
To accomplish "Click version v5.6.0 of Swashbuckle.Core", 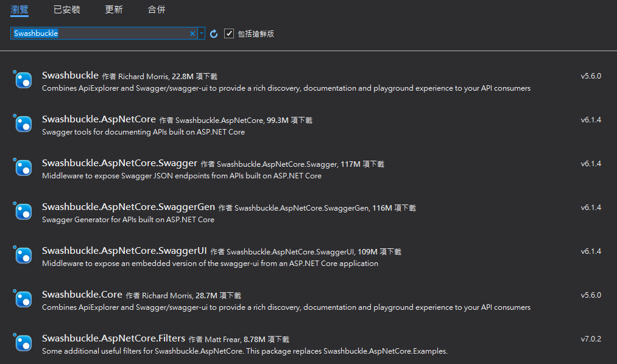I will [591, 295].
